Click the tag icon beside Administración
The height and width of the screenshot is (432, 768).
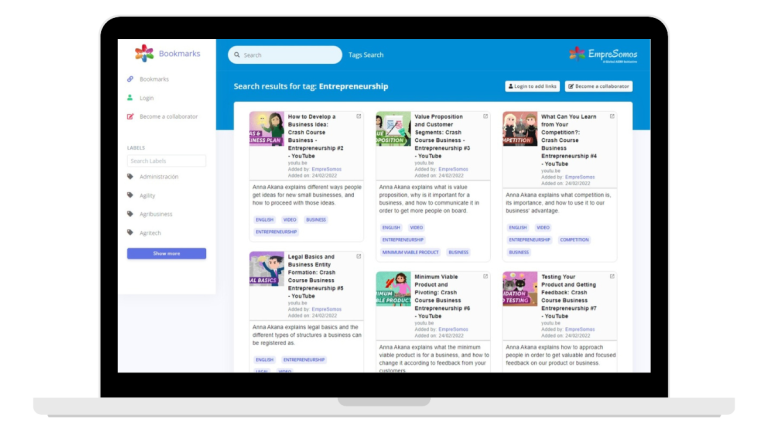(130, 176)
